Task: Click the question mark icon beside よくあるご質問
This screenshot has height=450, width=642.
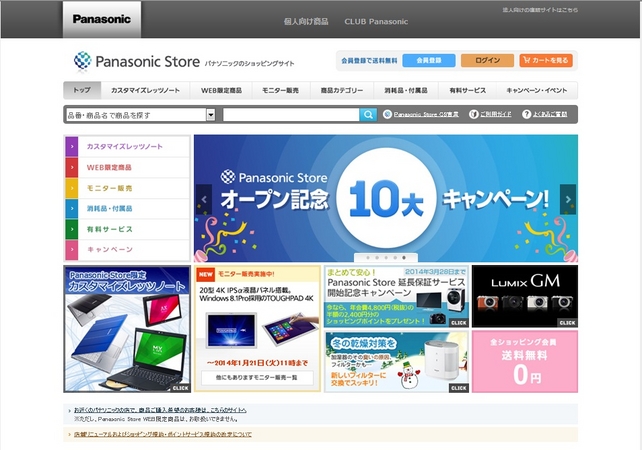Action: pyautogui.click(x=527, y=115)
